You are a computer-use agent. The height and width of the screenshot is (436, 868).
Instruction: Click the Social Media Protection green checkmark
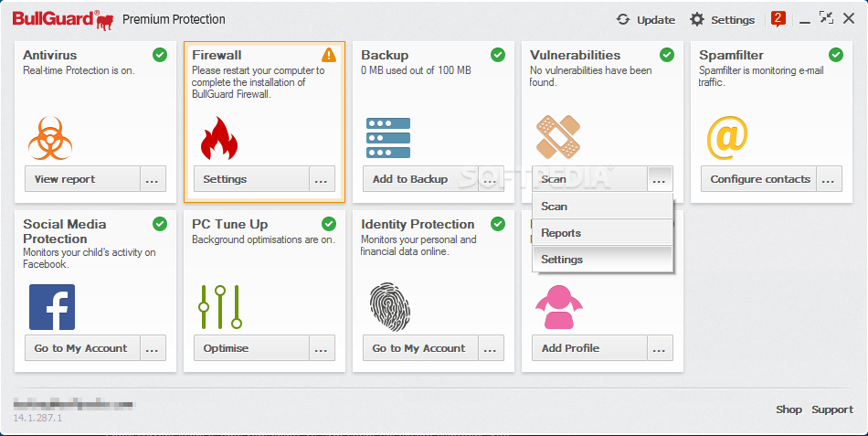coord(160,224)
